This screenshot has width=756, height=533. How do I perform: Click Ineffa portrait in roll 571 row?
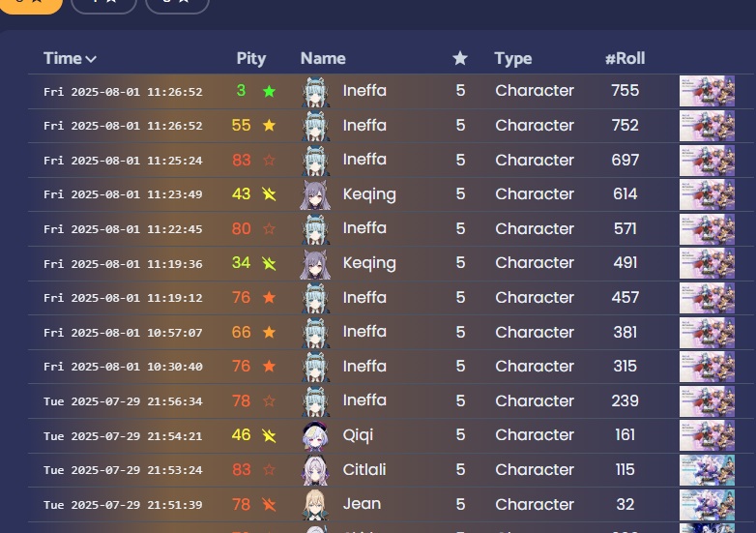316,229
